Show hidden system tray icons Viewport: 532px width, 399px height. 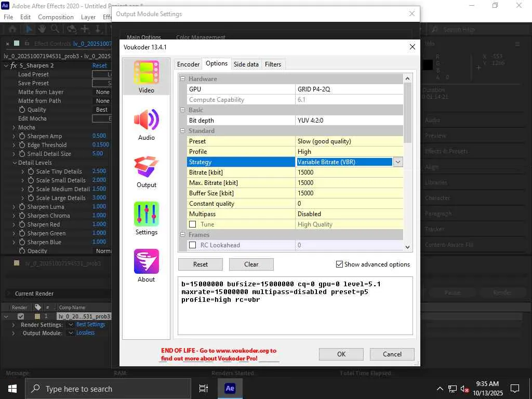[x=440, y=389]
